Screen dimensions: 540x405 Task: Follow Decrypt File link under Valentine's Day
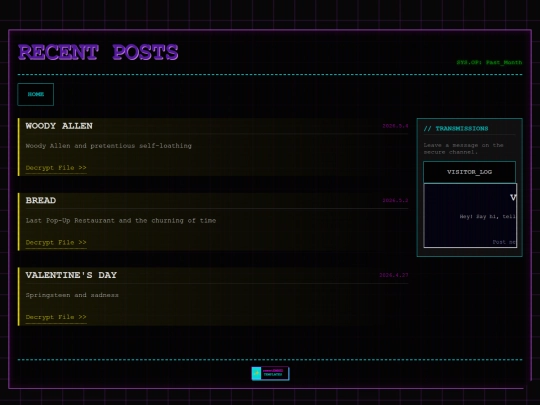point(56,317)
